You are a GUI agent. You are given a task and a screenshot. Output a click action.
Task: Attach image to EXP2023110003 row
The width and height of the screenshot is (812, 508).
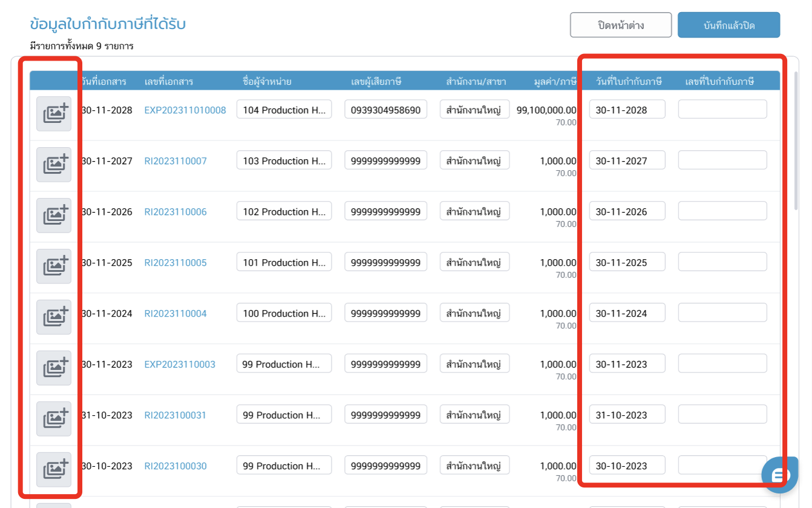point(54,368)
